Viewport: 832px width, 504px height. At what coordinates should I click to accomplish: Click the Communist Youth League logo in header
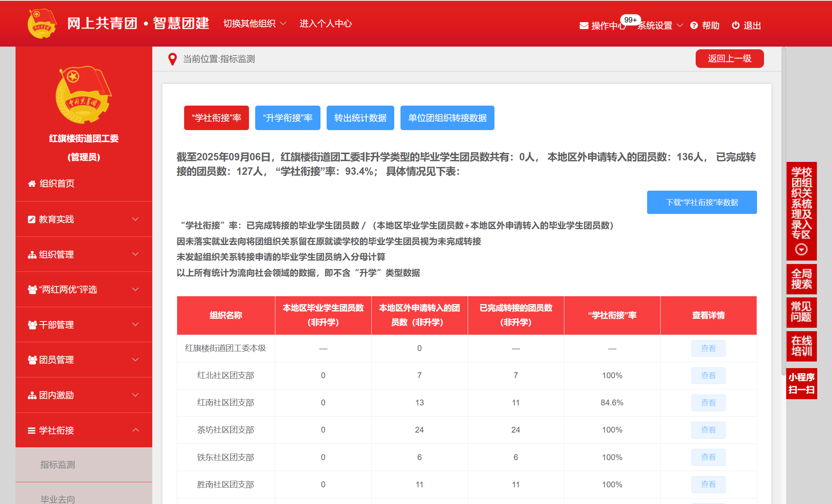coord(42,24)
